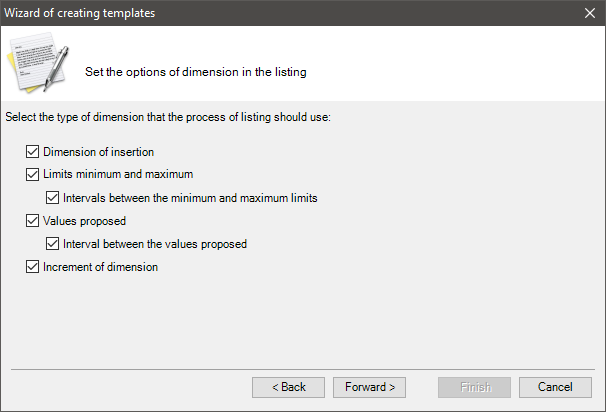The height and width of the screenshot is (412, 606).
Task: Toggle Interval between the values proposed checkbox
Action: 53,244
